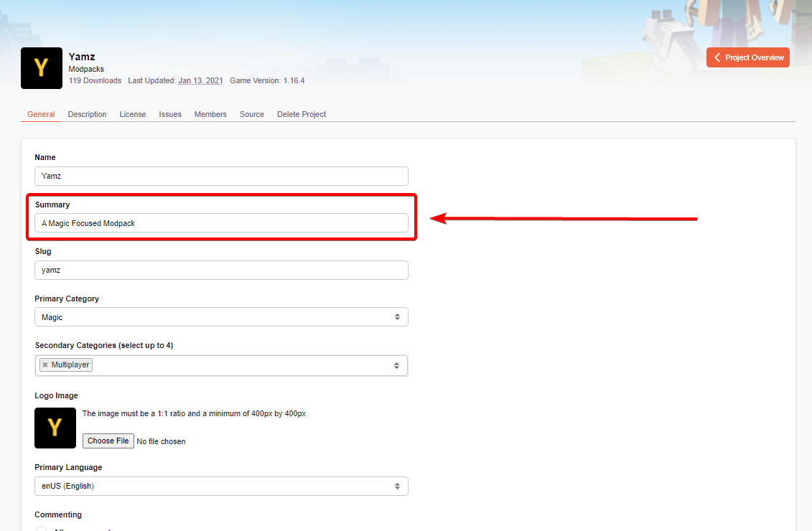Open the Primary Category Magic dropdown
This screenshot has width=812, height=531.
[x=221, y=316]
